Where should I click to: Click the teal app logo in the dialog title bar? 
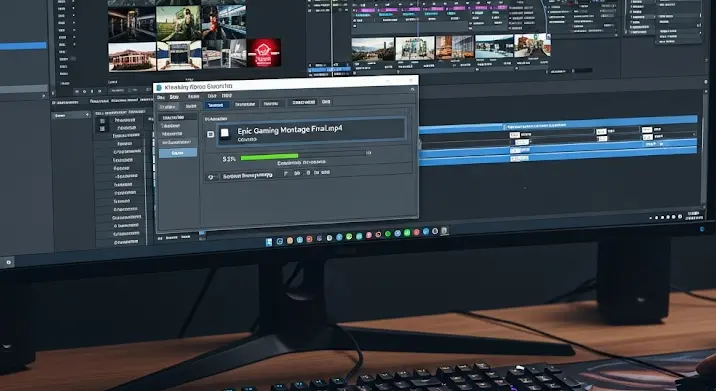coord(159,88)
